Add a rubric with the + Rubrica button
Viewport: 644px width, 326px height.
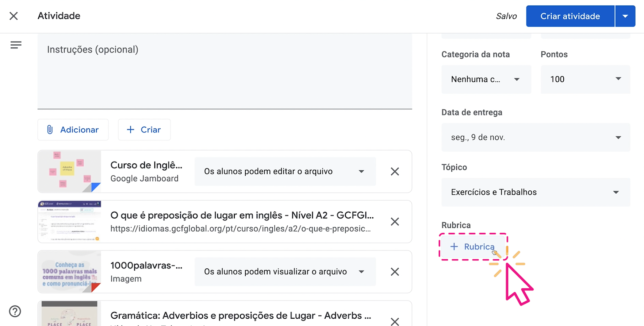coord(473,247)
